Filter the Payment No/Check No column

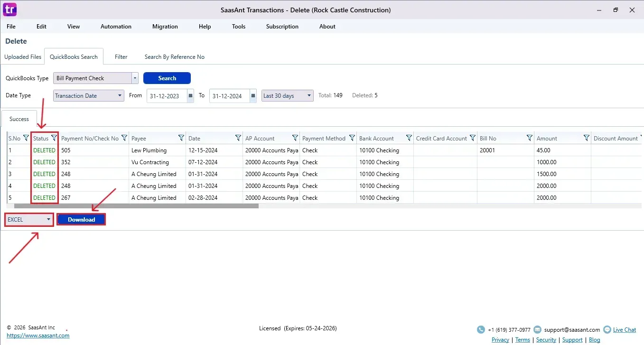[x=124, y=138]
